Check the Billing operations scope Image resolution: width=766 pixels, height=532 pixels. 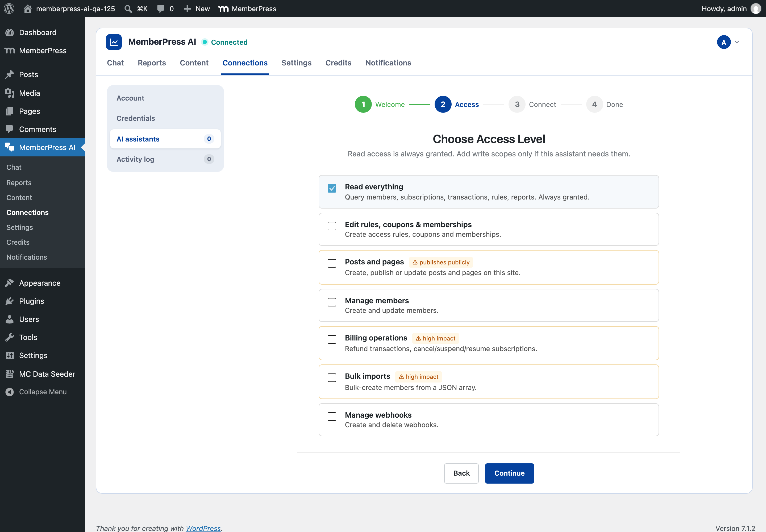pos(332,339)
